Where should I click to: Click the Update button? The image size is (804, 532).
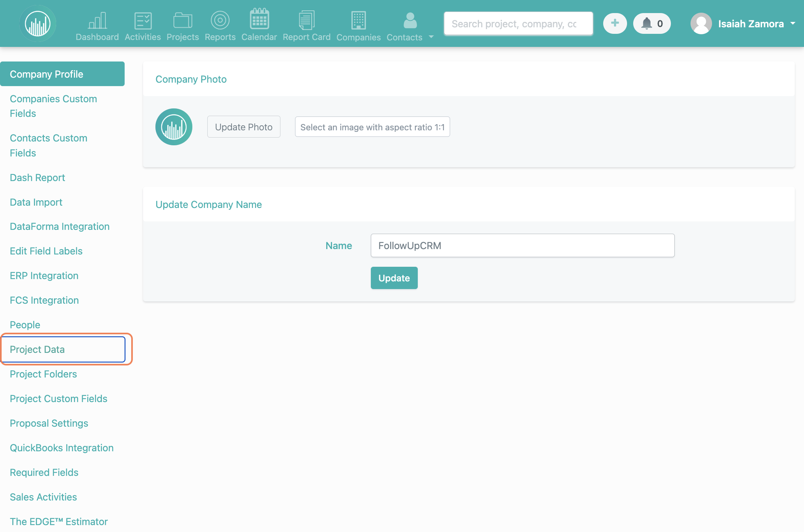point(394,278)
